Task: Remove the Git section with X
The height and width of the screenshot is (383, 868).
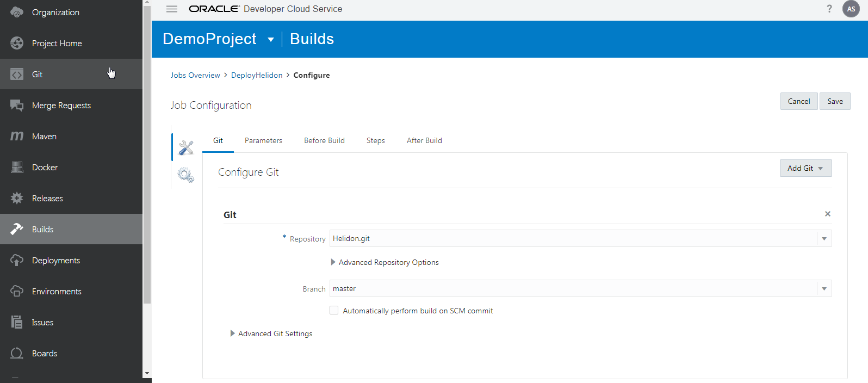Action: point(828,214)
